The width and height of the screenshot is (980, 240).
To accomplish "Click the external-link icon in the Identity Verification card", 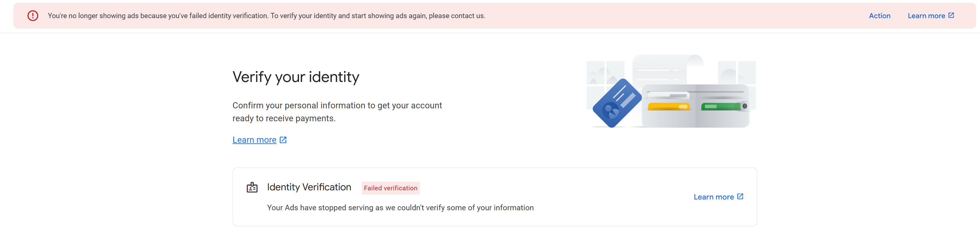I will pos(740,196).
